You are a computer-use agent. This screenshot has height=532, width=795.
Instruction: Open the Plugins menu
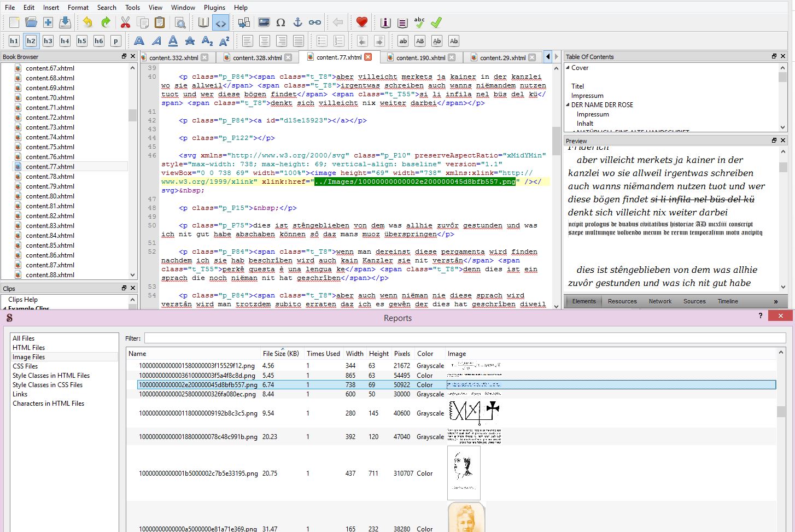(214, 8)
